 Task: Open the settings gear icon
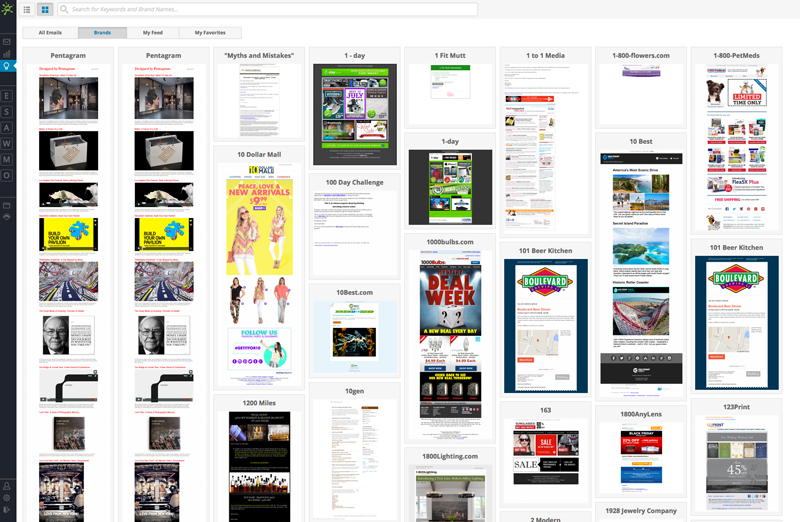7,498
